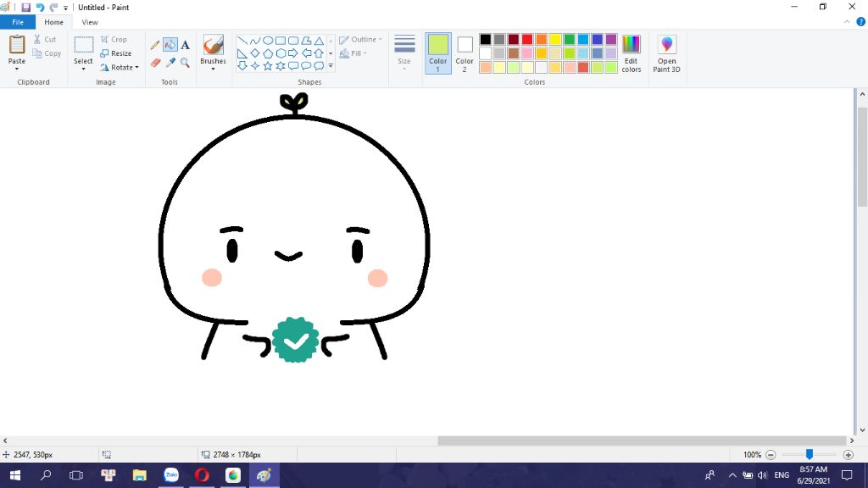Expand the Shapes gallery More arrow
Image resolution: width=868 pixels, height=488 pixels.
[331, 66]
